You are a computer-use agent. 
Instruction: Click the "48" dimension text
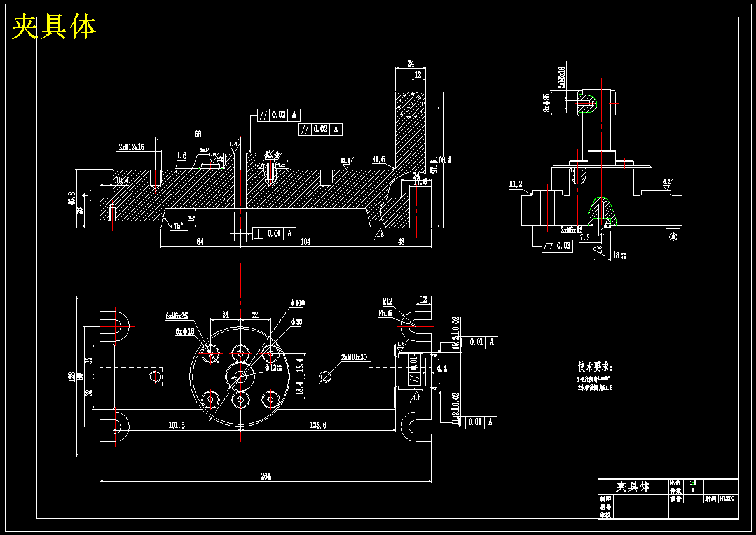[x=401, y=242]
